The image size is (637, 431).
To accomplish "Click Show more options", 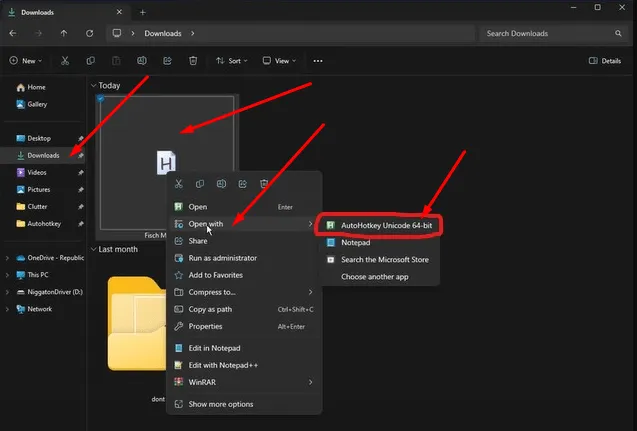I will point(222,404).
